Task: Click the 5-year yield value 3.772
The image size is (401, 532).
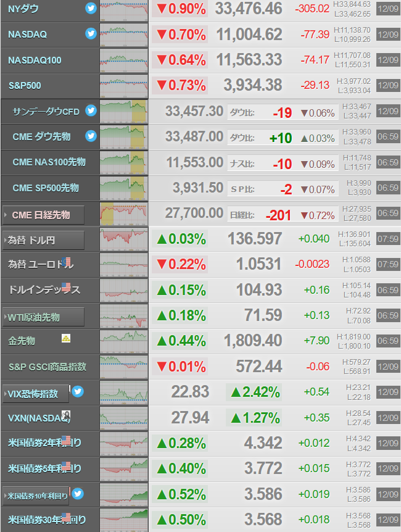Action: click(263, 468)
